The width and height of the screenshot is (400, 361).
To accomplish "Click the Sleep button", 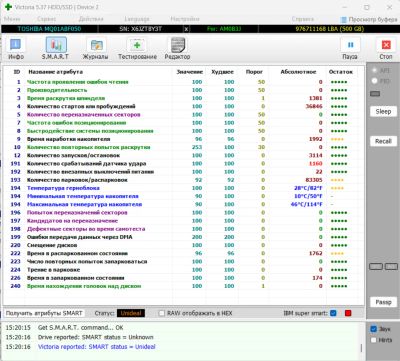I will coord(383,111).
